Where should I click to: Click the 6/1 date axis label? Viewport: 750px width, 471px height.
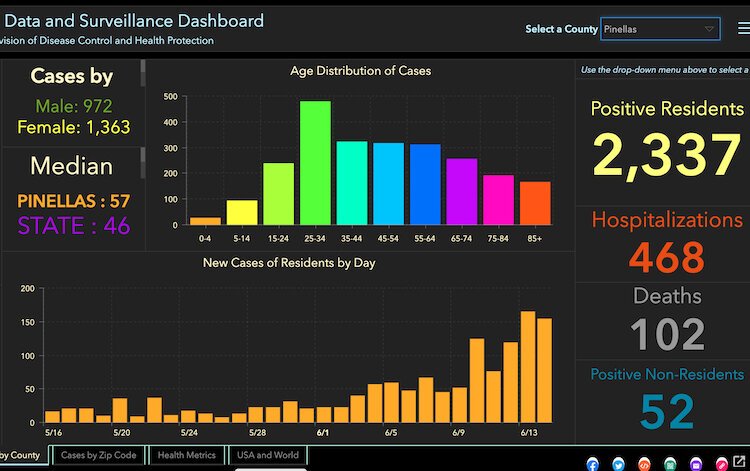click(323, 432)
